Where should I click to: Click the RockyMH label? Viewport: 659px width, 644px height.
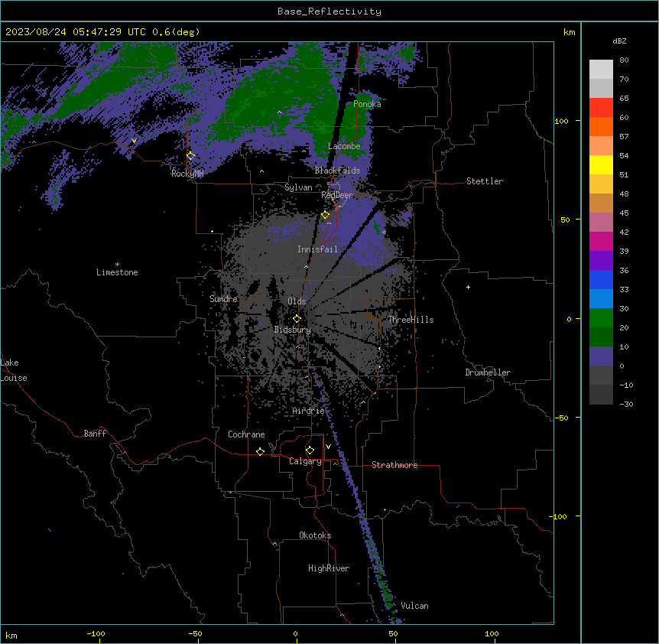(187, 174)
